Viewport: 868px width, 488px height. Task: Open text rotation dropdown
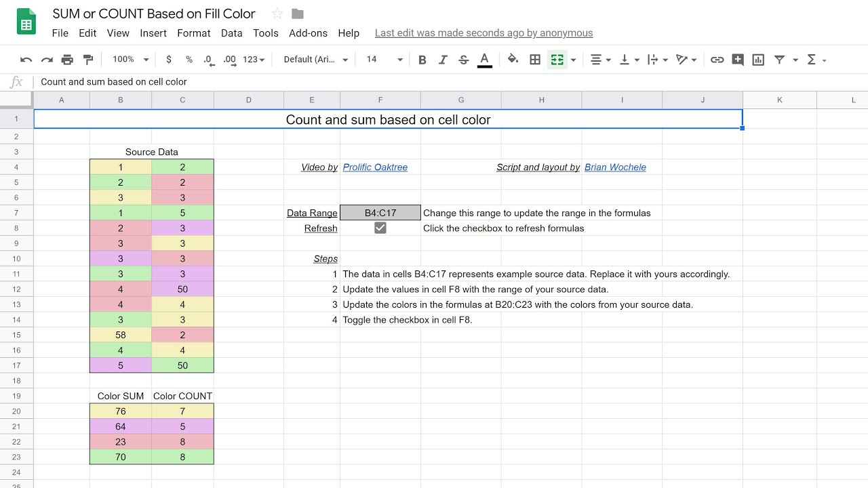pos(686,60)
